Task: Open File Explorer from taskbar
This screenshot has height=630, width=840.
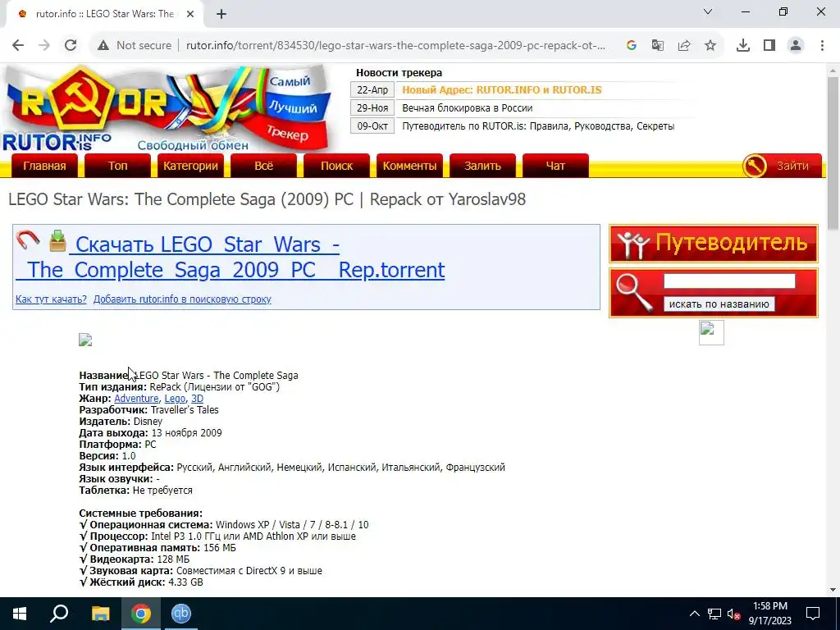Action: point(100,614)
